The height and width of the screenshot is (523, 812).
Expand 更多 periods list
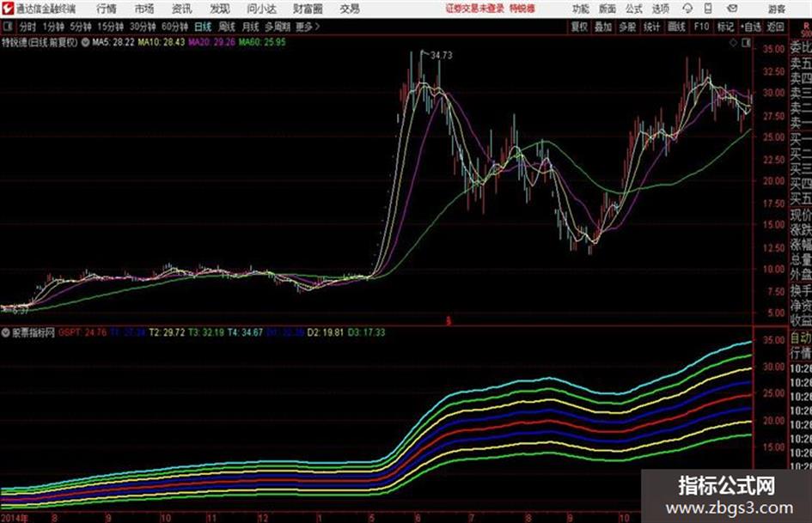tap(308, 27)
